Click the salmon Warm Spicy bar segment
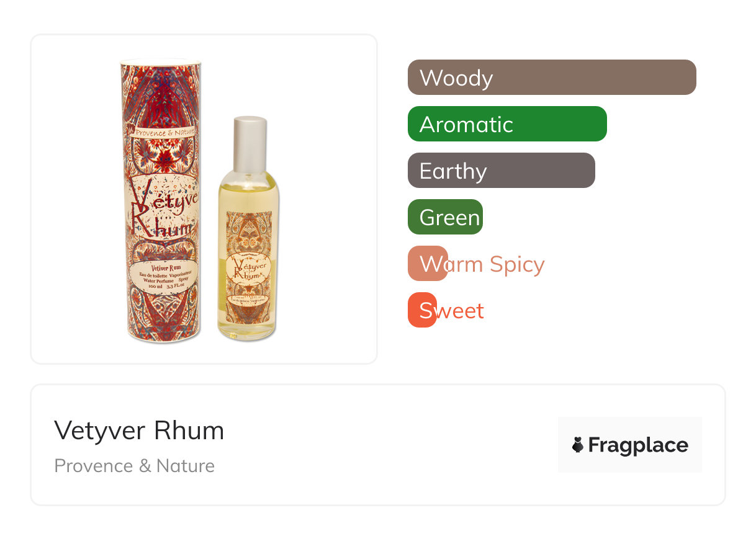Viewport: 756px width, 536px height. 428,264
